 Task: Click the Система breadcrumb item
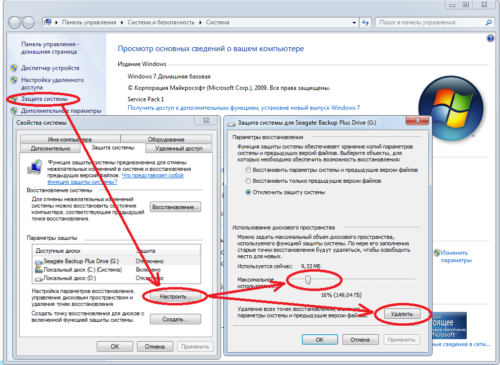217,22
